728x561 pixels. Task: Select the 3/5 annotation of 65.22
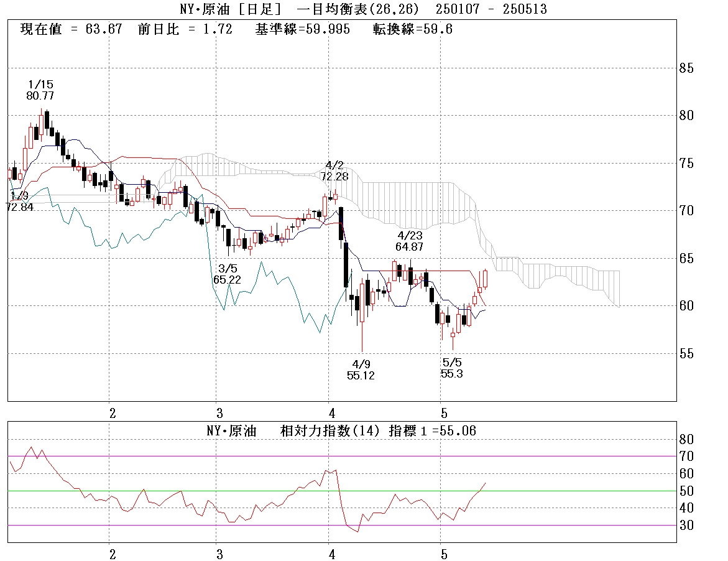(x=227, y=274)
